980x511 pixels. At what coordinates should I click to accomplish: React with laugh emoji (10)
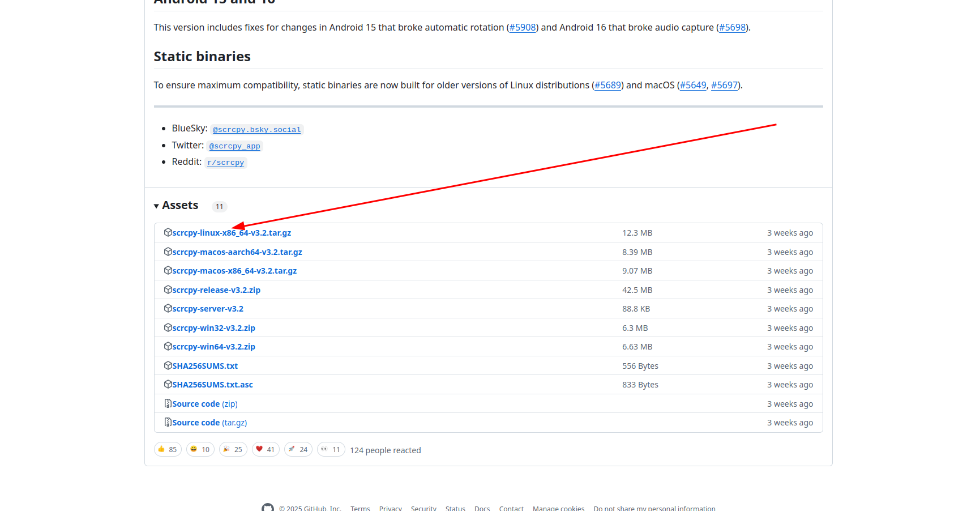coord(200,449)
